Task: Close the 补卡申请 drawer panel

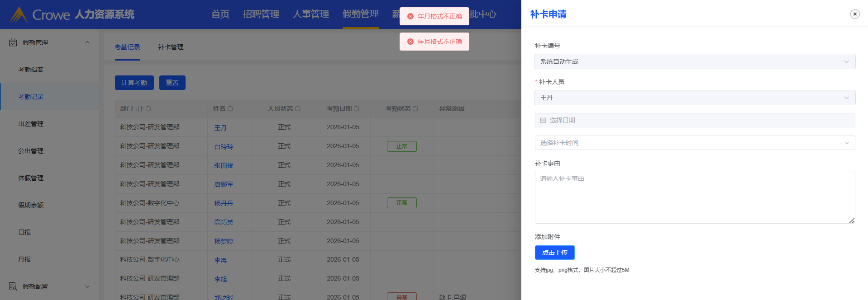Action: coord(854,14)
